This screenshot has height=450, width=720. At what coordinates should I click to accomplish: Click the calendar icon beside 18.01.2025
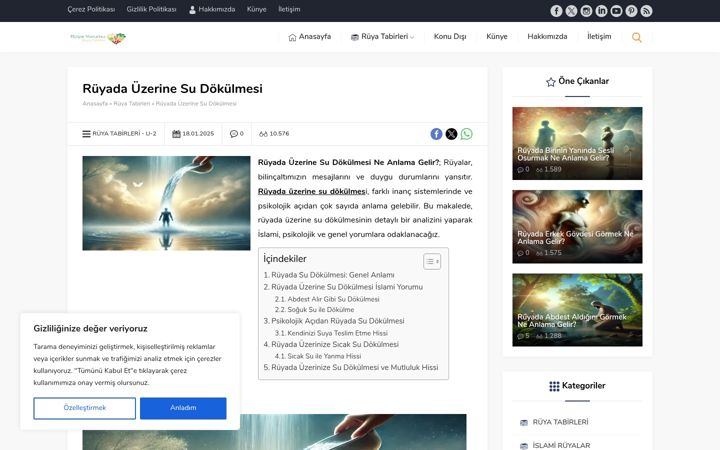[176, 134]
